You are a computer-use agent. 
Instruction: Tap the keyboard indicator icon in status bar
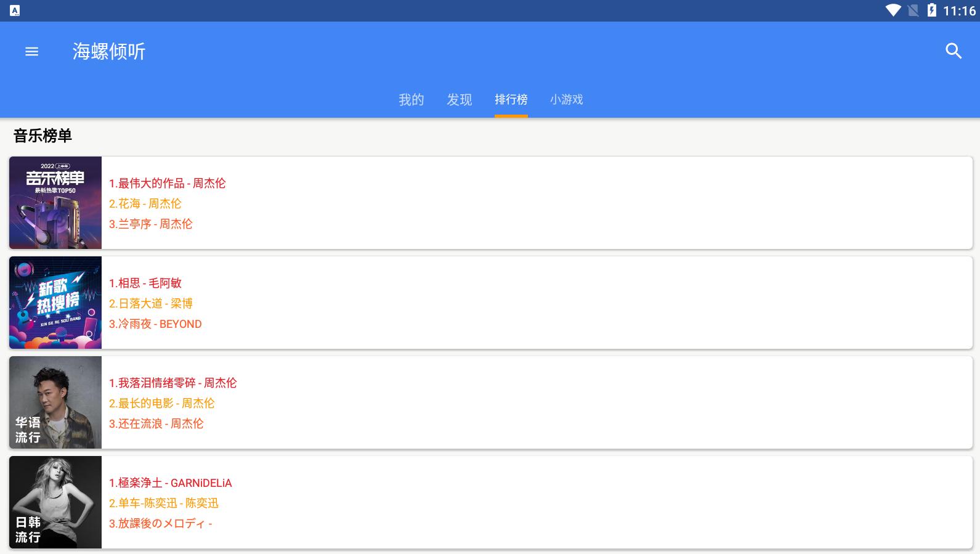coord(15,10)
